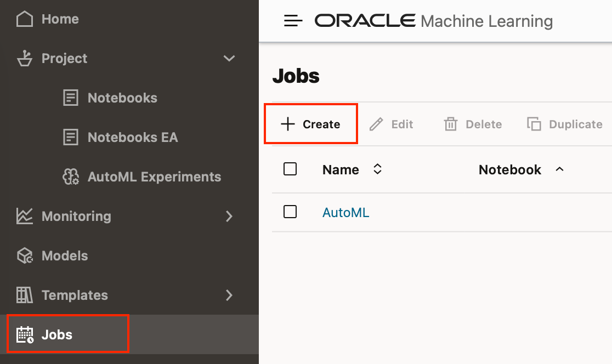Click the Monitoring chart icon

25,216
